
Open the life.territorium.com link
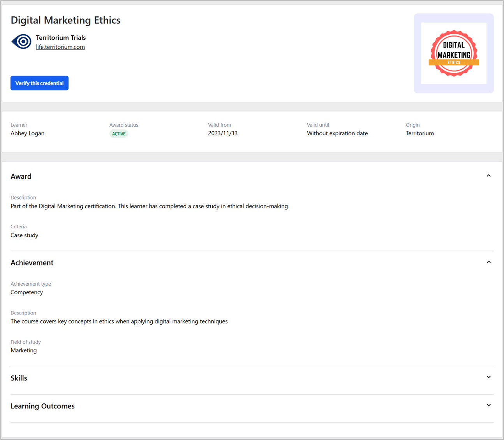60,47
